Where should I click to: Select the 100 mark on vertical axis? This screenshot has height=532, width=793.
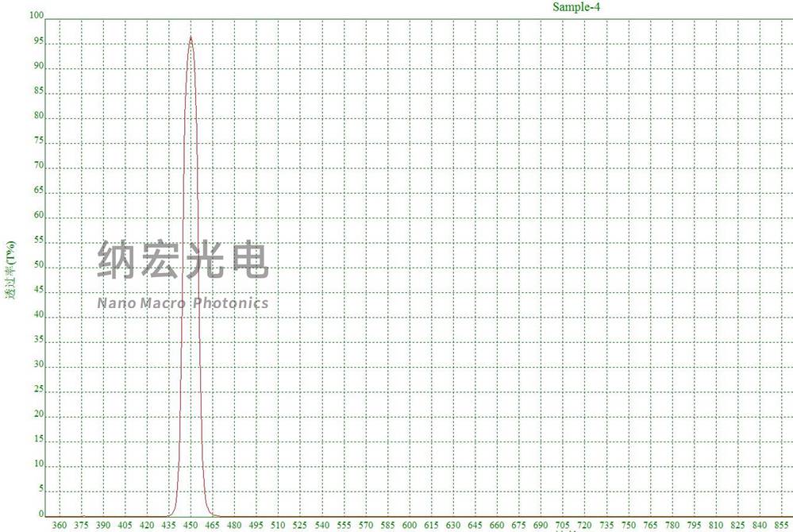pyautogui.click(x=35, y=13)
